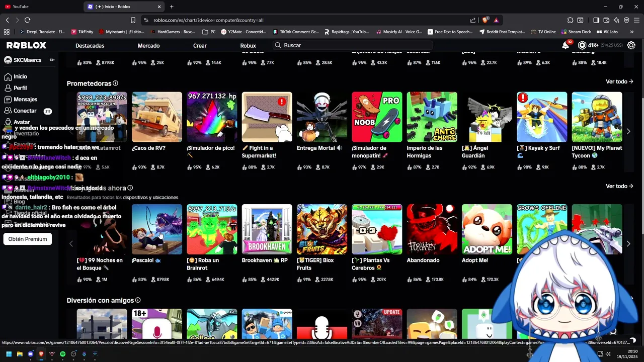Click info icon next to Prometedoras
644x362 pixels.
(115, 83)
